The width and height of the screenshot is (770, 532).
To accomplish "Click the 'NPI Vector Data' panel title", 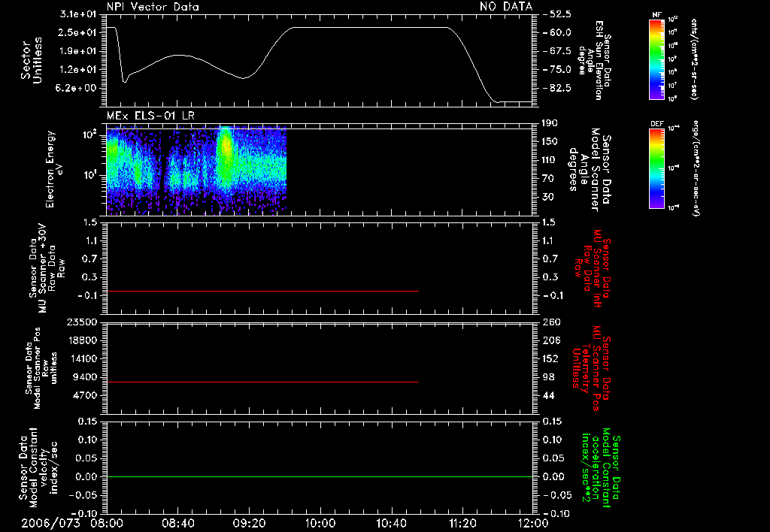I will pyautogui.click(x=153, y=7).
